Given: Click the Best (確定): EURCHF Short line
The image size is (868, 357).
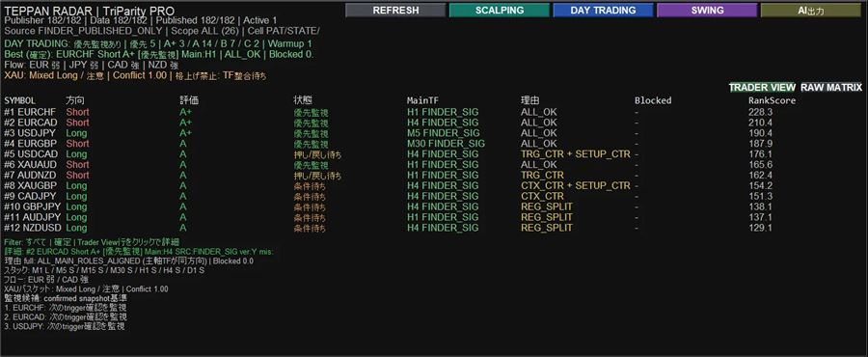Looking at the screenshot, I should click(x=159, y=54).
